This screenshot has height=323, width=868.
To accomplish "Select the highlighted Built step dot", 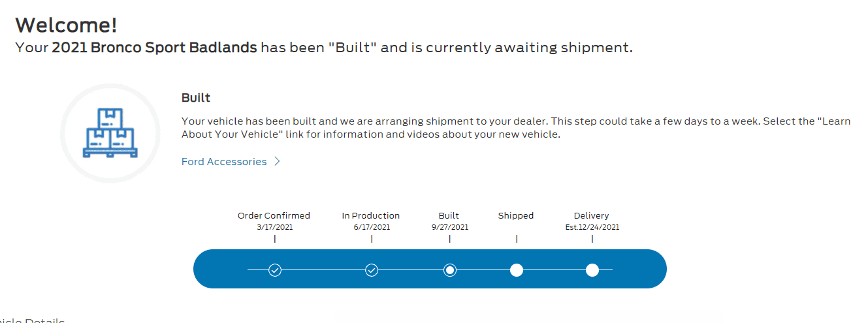I will [x=450, y=269].
